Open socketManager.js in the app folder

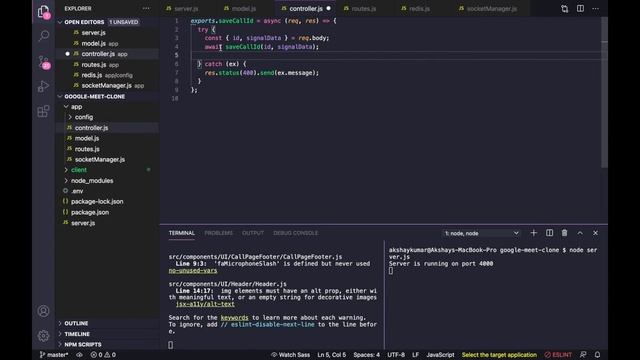click(108, 159)
